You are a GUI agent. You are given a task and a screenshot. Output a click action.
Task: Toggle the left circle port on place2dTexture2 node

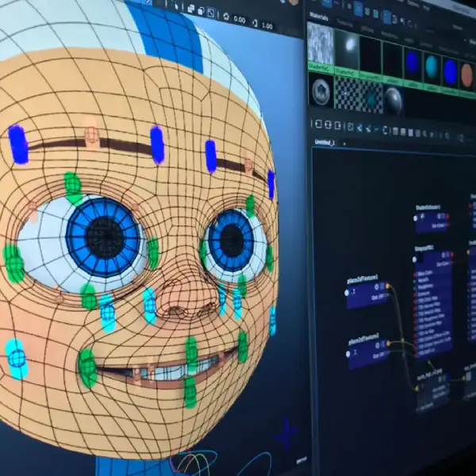348,354
